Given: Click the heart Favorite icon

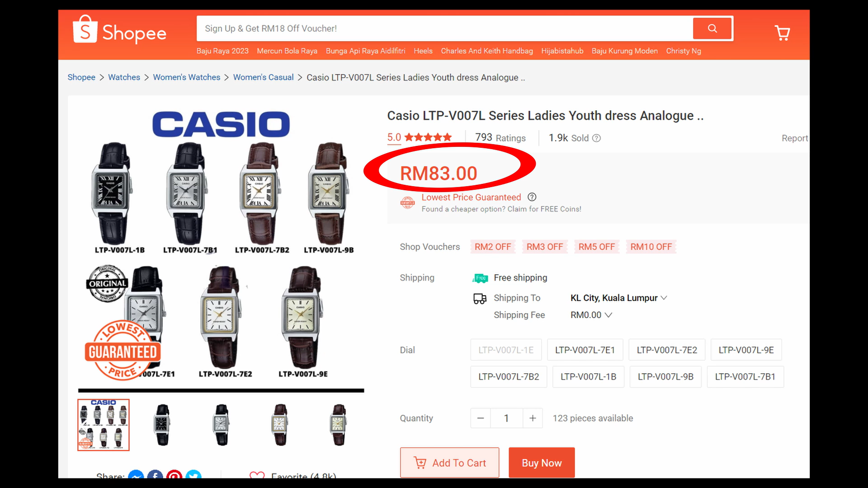Looking at the screenshot, I should tap(257, 475).
